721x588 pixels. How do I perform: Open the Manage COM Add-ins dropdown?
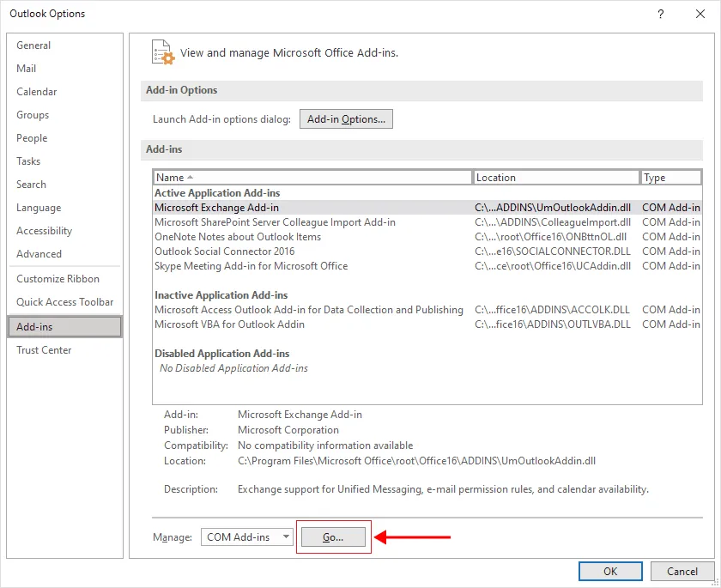tap(247, 537)
